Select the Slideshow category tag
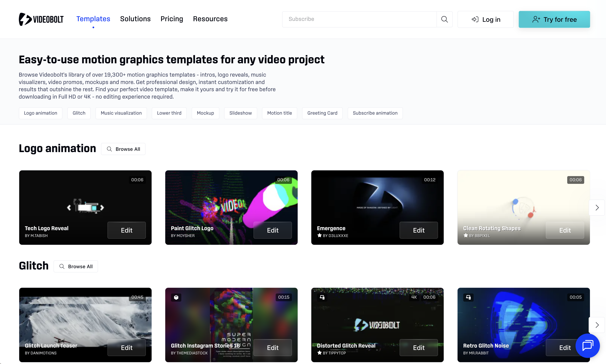 click(x=241, y=113)
